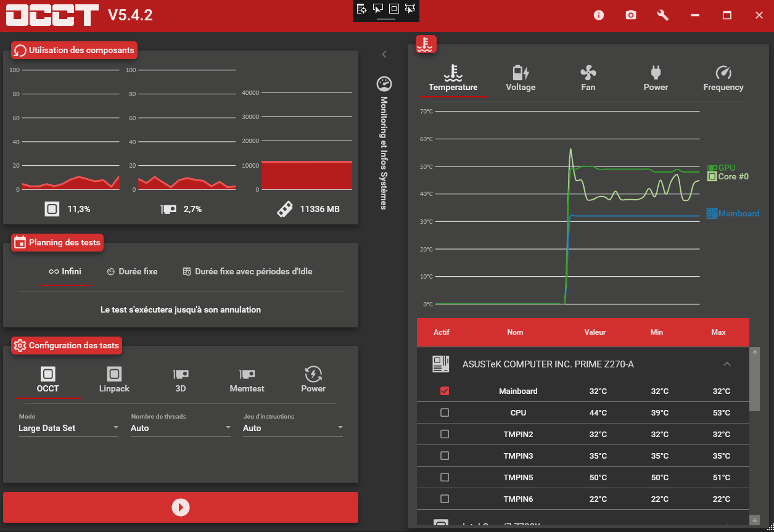Open the Monitoring et Infos Systèmes gauge icon
This screenshot has height=532, width=774.
(x=384, y=84)
